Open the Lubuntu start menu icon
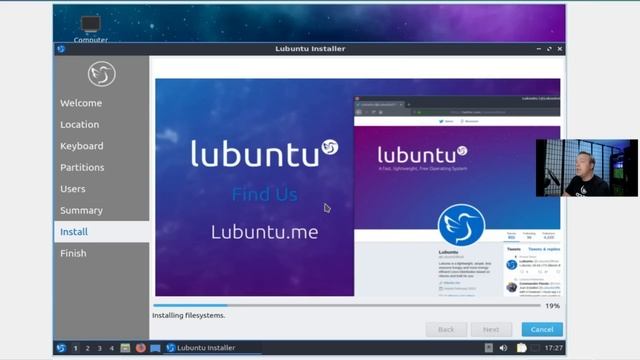The width and height of the screenshot is (640, 360). [61, 348]
